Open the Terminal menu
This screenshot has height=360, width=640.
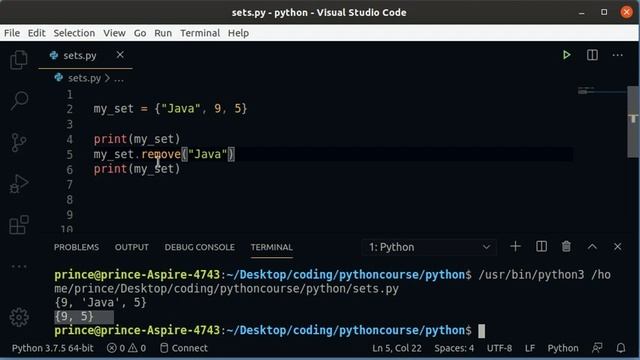(x=200, y=33)
